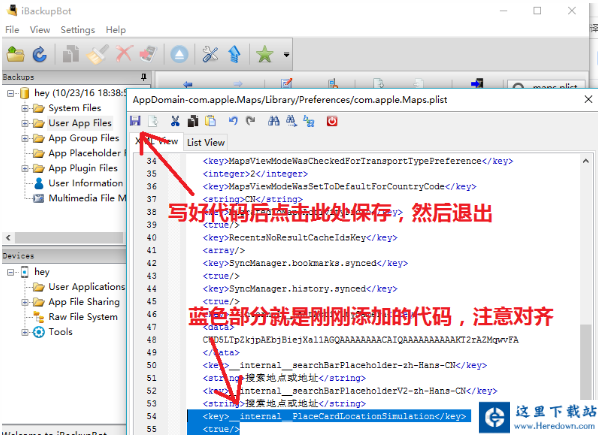Viewport: 598px width, 435px height.
Task: Click highlighted PlaceCardLocationSimulation key line
Action: click(334, 416)
